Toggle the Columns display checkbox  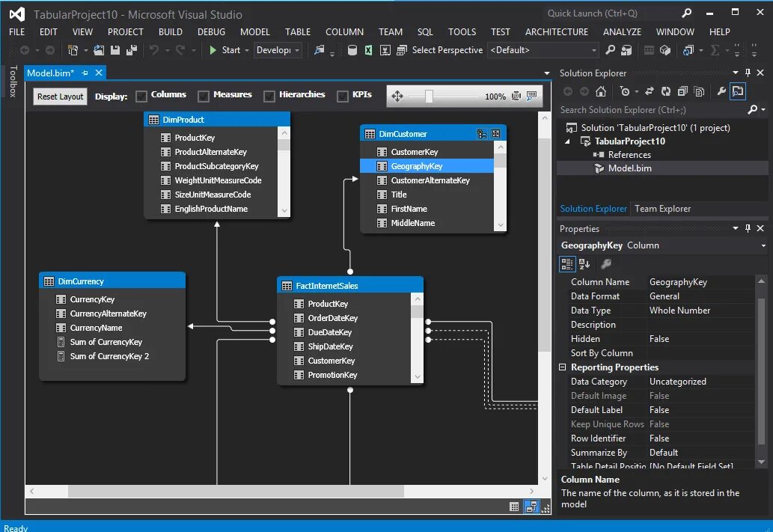(141, 96)
